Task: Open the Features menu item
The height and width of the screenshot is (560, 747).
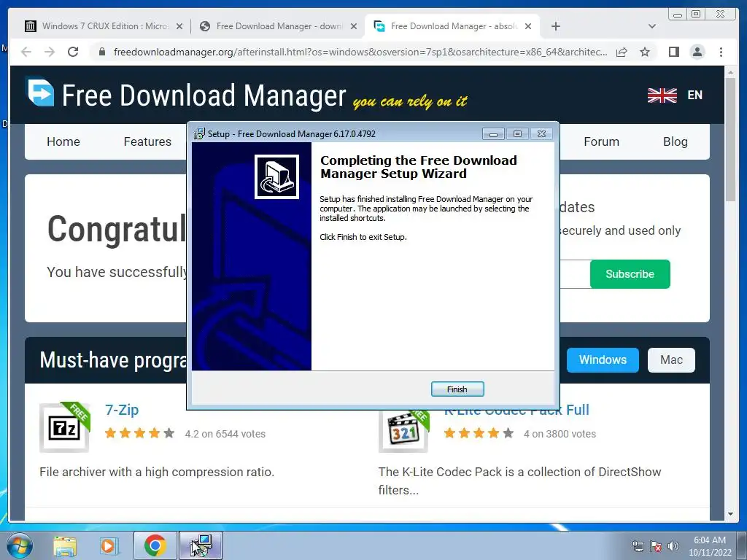Action: click(x=147, y=141)
